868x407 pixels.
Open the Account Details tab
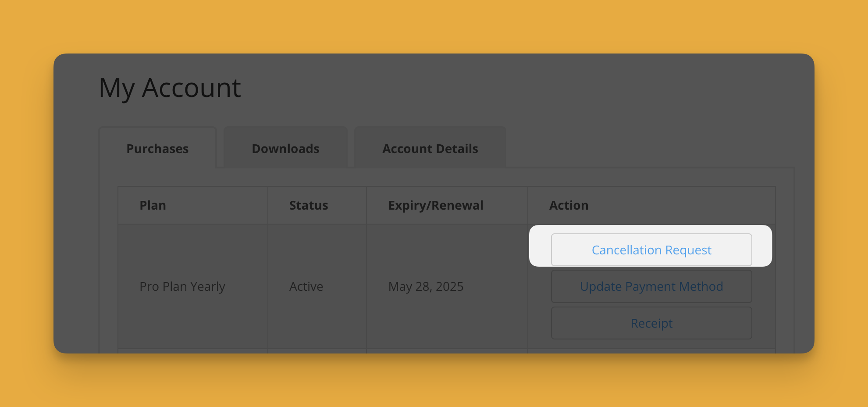click(430, 149)
